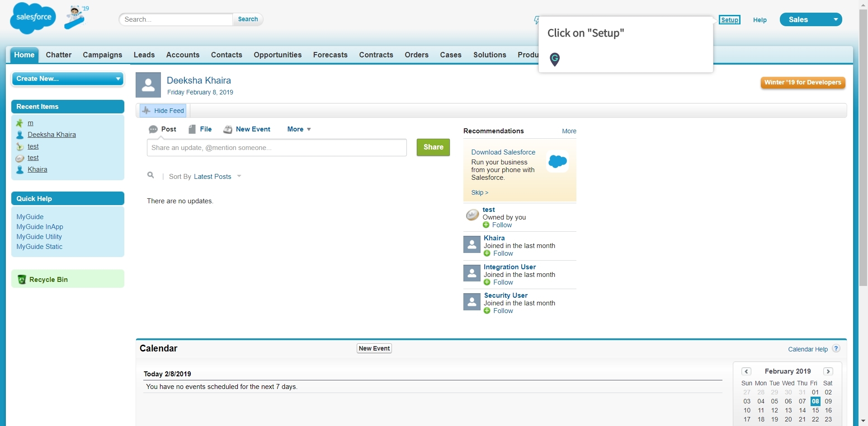The height and width of the screenshot is (426, 868).
Task: Switch to the Home tab
Action: [x=24, y=55]
